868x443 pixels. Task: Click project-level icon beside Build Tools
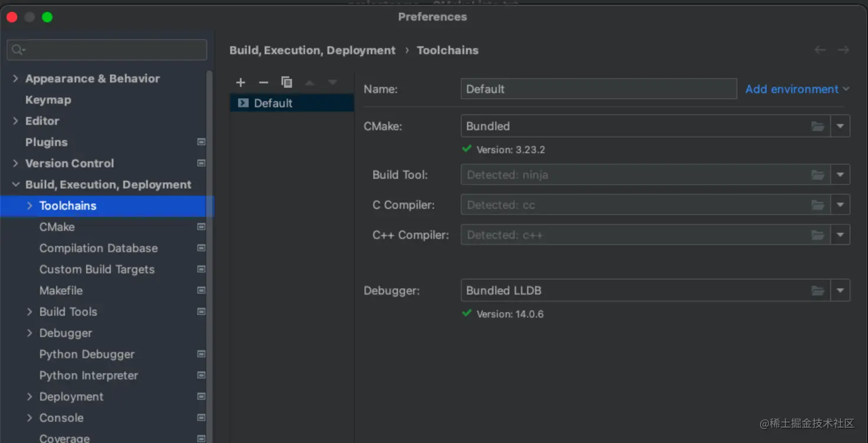coord(201,312)
